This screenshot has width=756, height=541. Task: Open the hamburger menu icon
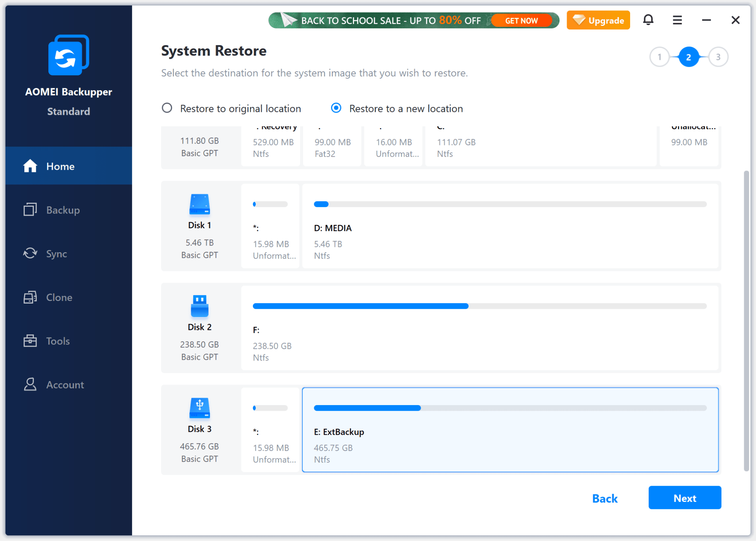click(677, 20)
